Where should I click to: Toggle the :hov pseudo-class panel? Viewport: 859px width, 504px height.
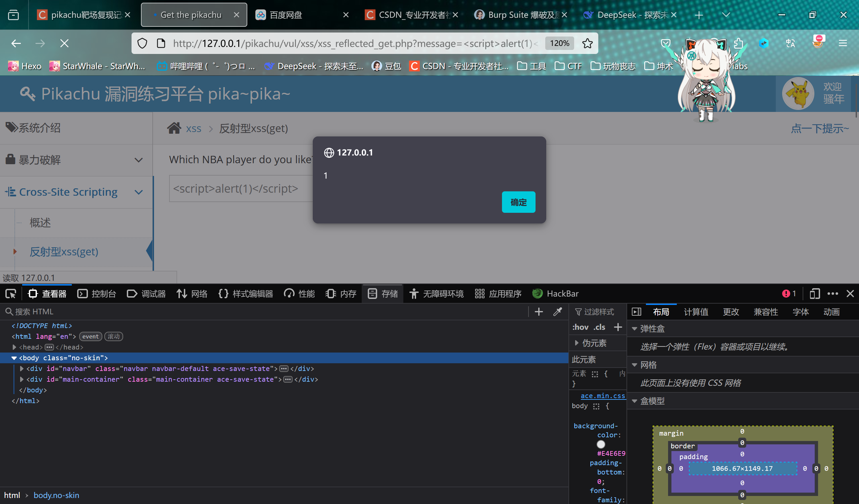(580, 327)
